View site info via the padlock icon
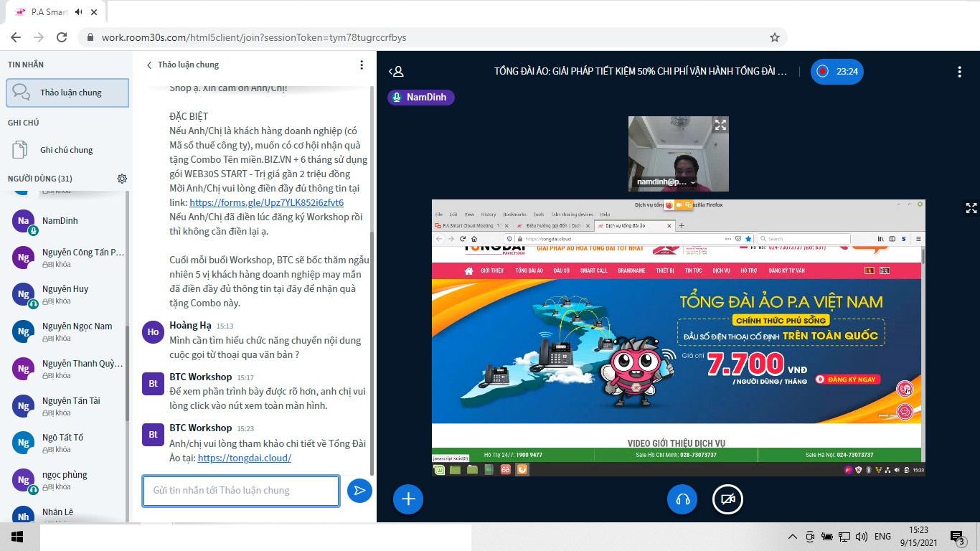Screen dimensions: 980x551 click(90, 37)
